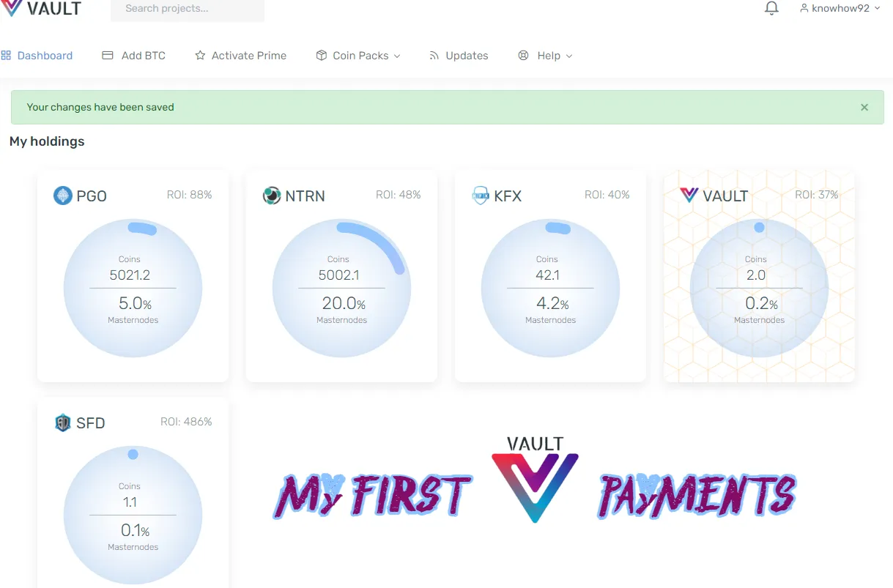893x588 pixels.
Task: Click the PGO masternode progress circle
Action: 133,289
